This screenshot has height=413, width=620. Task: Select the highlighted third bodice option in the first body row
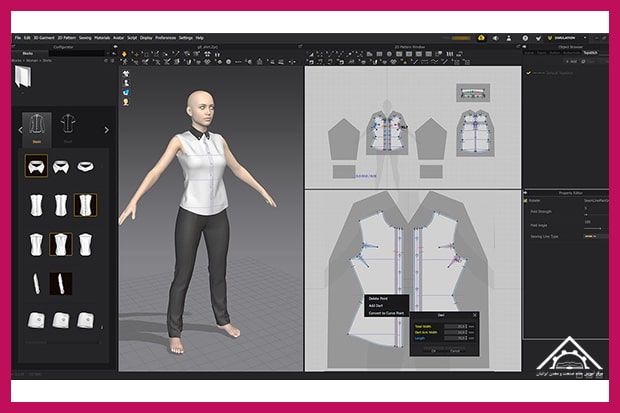point(85,205)
